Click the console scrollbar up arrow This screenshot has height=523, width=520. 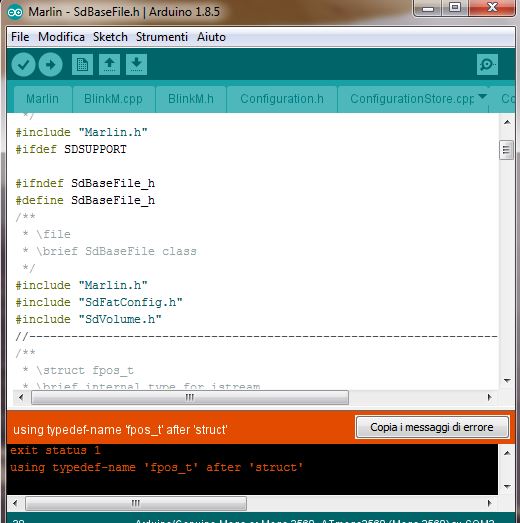pos(507,453)
